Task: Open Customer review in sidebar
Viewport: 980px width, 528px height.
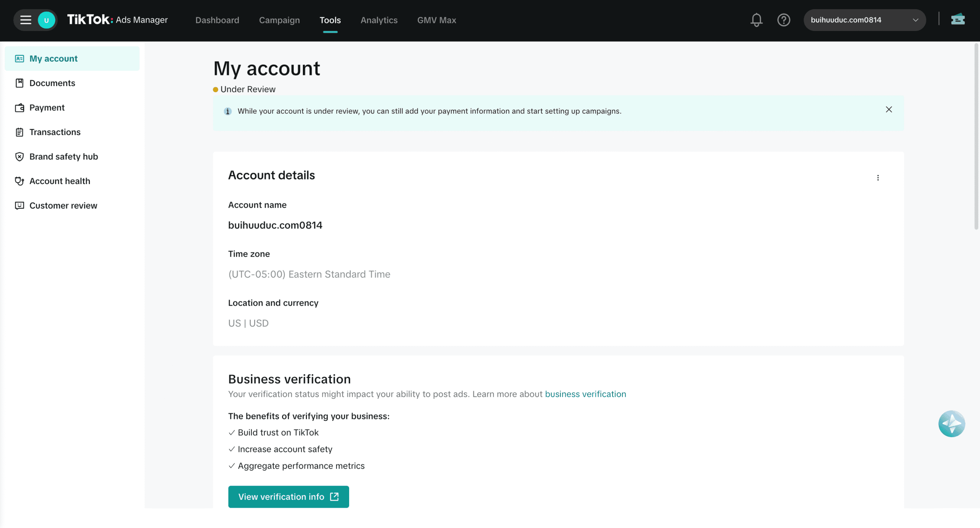Action: (63, 205)
